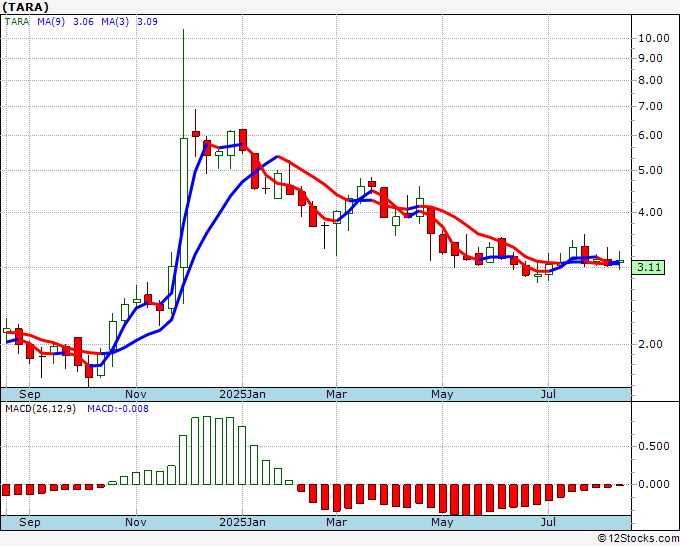Click 2025Jan on the price chart time axis

[242, 394]
